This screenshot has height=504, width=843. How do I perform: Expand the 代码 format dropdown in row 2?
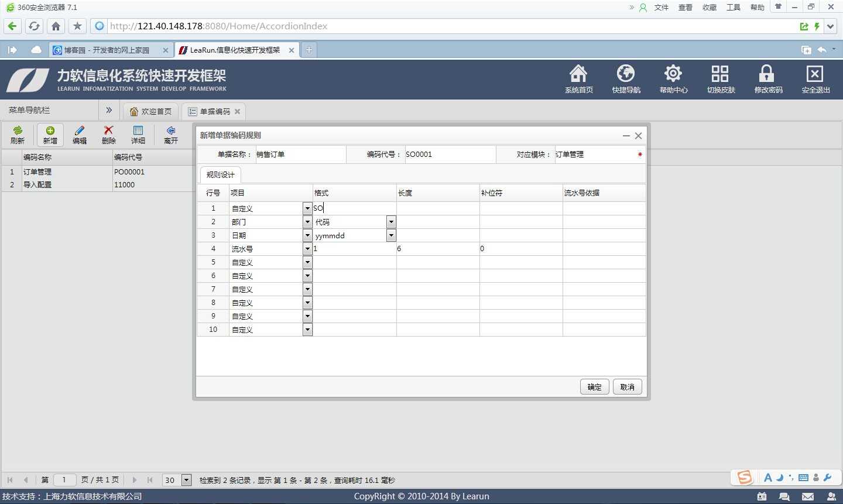390,222
